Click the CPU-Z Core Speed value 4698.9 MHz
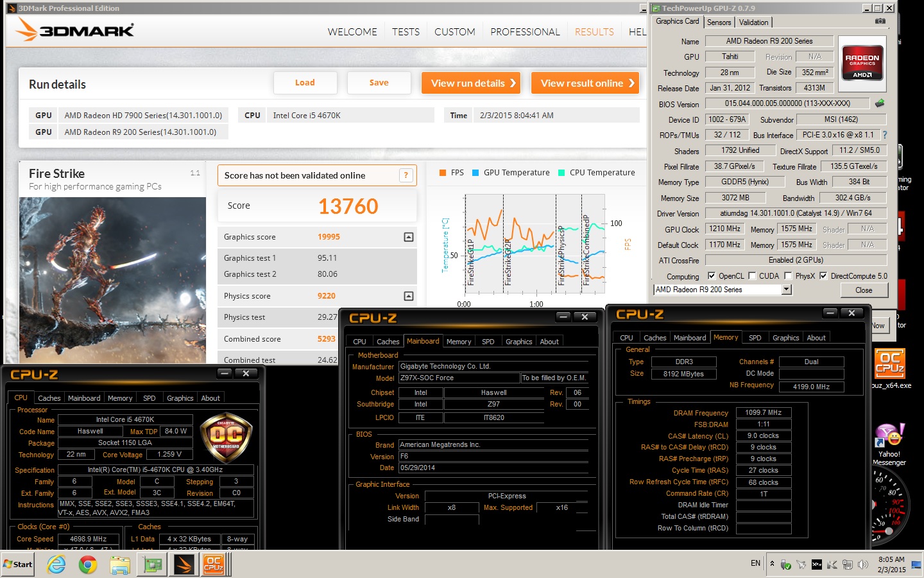The image size is (924, 578). coord(89,539)
